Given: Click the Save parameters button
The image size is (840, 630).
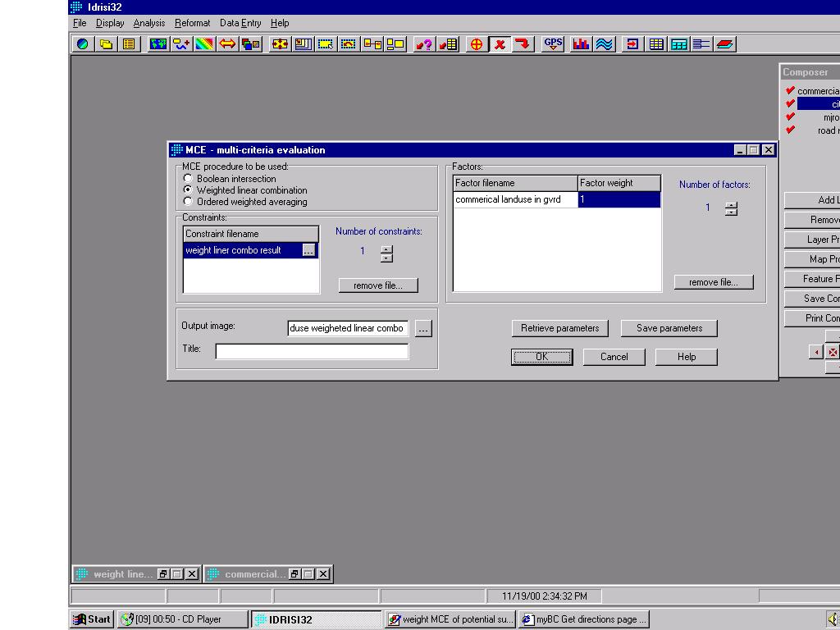Looking at the screenshot, I should (669, 328).
